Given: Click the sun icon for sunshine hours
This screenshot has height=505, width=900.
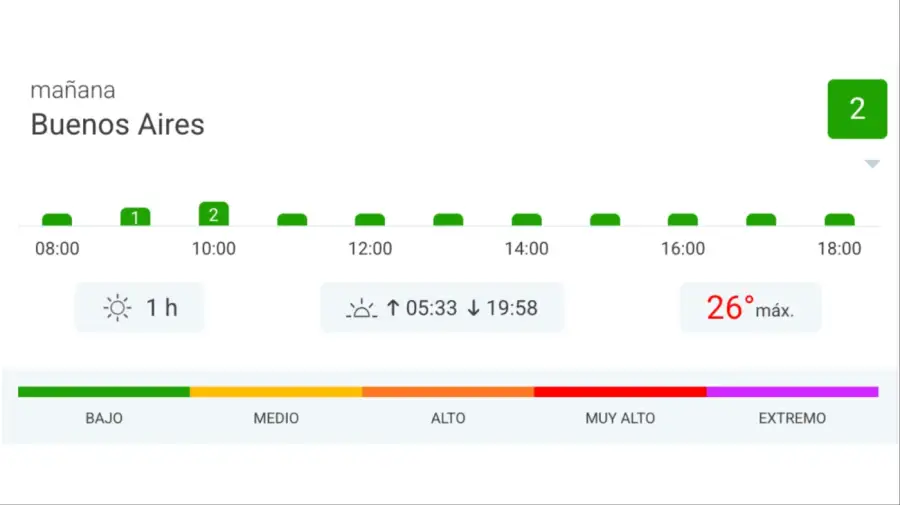Looking at the screenshot, I should point(118,308).
